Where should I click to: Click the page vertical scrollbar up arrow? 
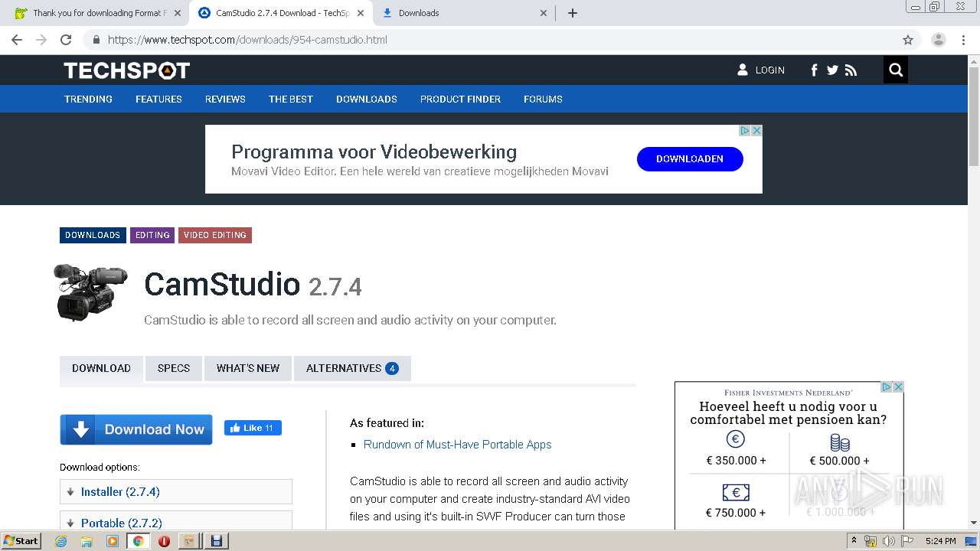click(974, 61)
